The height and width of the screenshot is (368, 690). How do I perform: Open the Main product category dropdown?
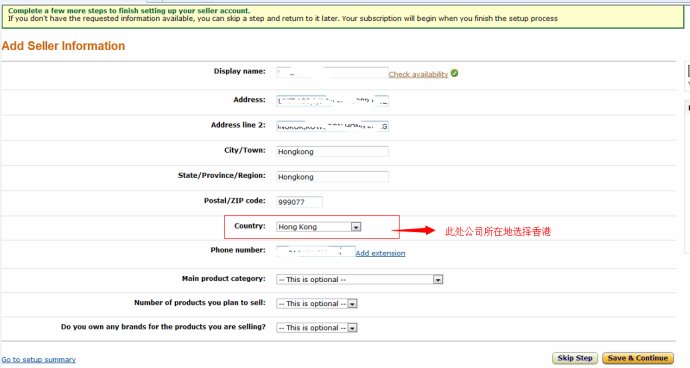[359, 280]
